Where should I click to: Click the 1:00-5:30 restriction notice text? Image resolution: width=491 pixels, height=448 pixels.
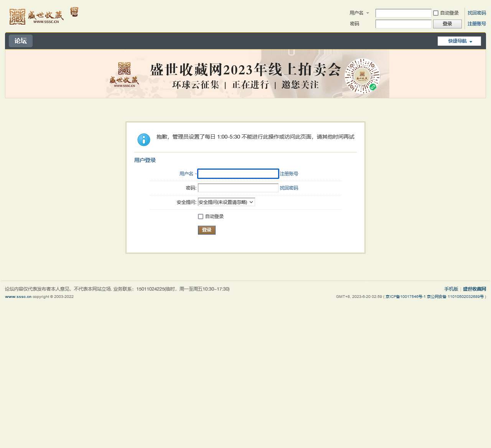click(255, 137)
